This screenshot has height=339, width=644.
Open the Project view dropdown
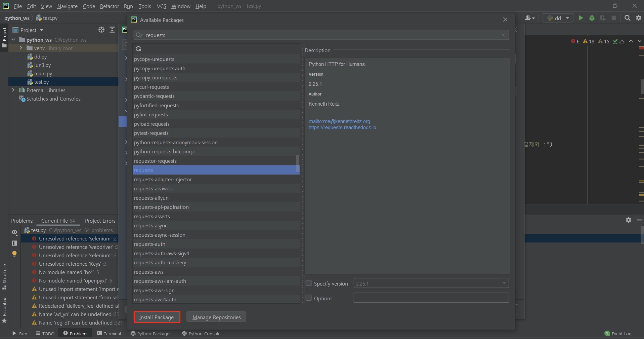pos(28,30)
